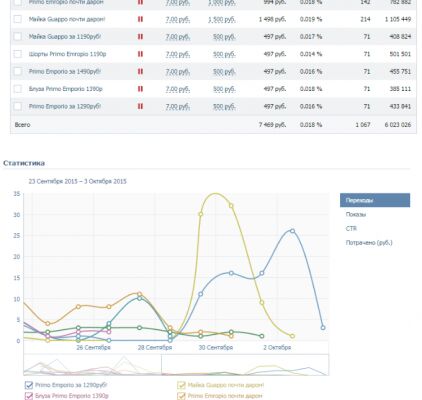
Task: Toggle Майка Guappo почти даром! chart legend checkbox
Action: point(181,385)
